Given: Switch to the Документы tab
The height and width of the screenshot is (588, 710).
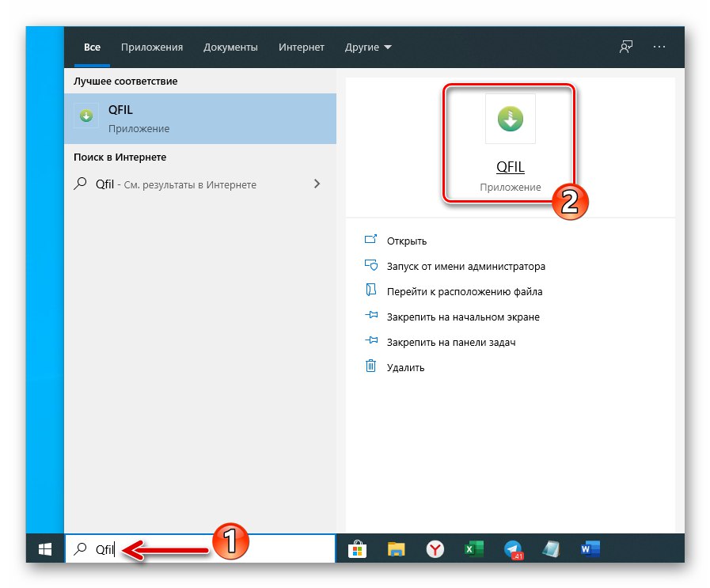Looking at the screenshot, I should click(x=230, y=47).
